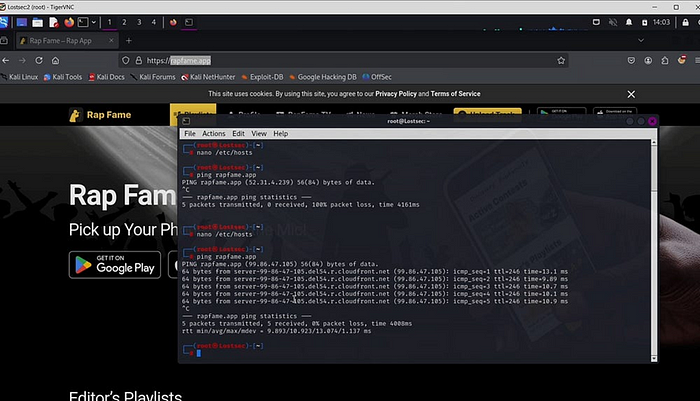Click the tracking protection shield icon

[125, 60]
